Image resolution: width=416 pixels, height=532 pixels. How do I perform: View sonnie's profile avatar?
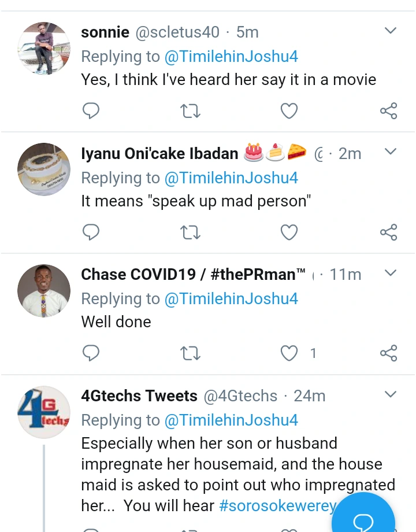[44, 49]
